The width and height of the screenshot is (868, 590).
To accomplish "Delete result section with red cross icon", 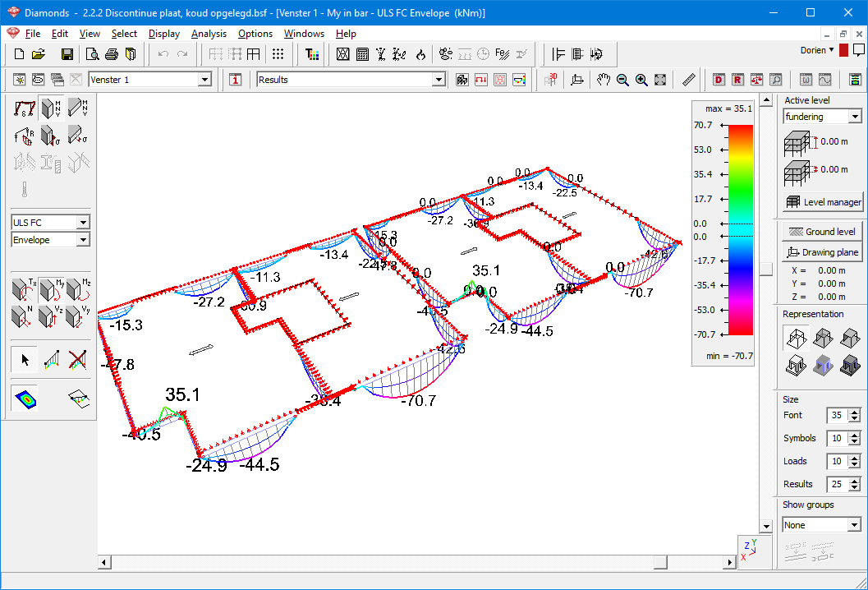I will tap(77, 360).
